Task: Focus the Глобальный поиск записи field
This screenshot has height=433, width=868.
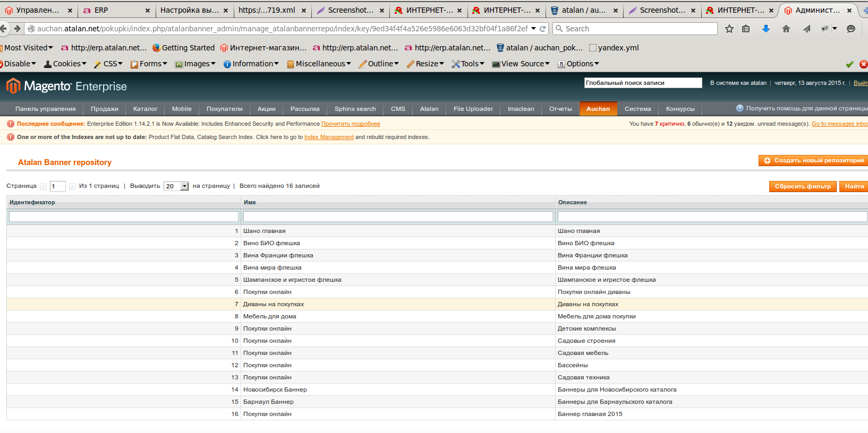Action: tap(643, 83)
